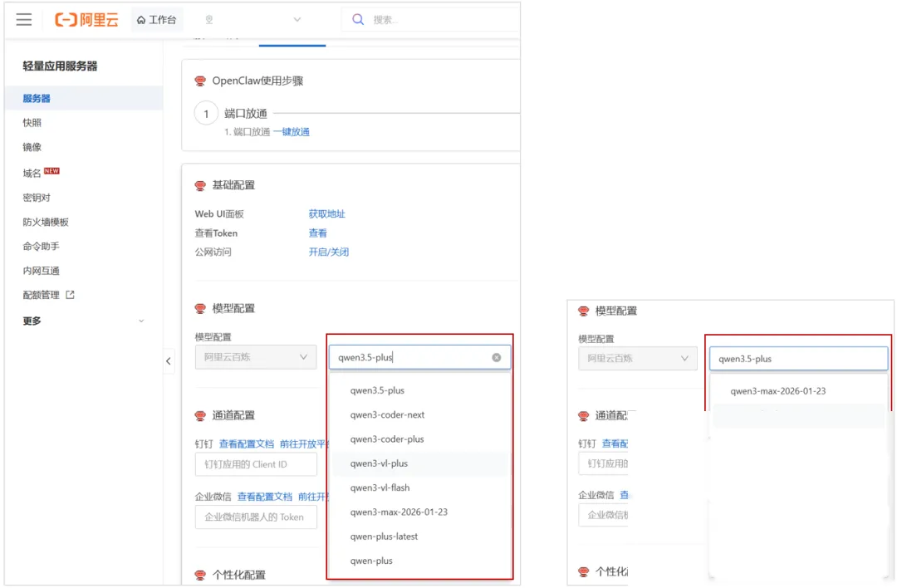
Task: Click 查看 next to 查看Token
Action: [x=318, y=233]
